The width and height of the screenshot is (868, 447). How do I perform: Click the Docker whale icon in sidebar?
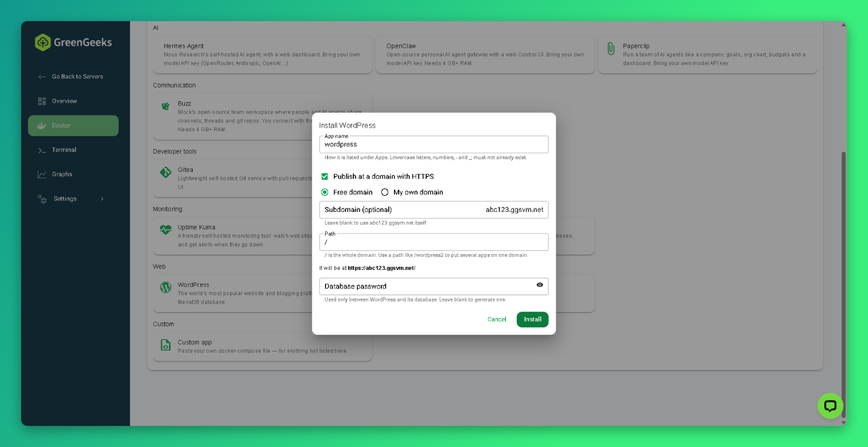(x=42, y=125)
